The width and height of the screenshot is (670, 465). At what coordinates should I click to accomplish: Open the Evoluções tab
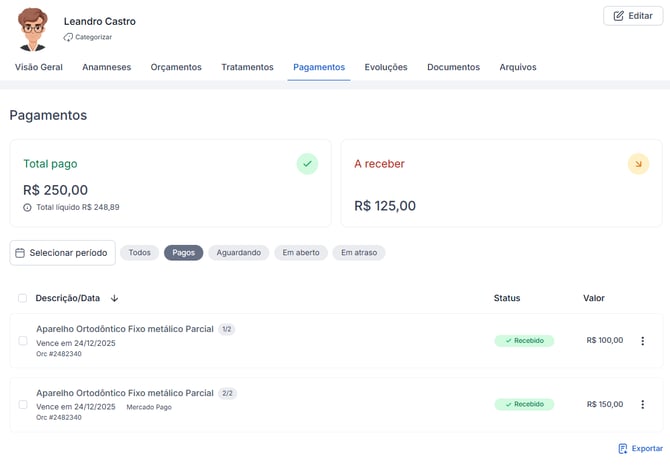pos(386,67)
